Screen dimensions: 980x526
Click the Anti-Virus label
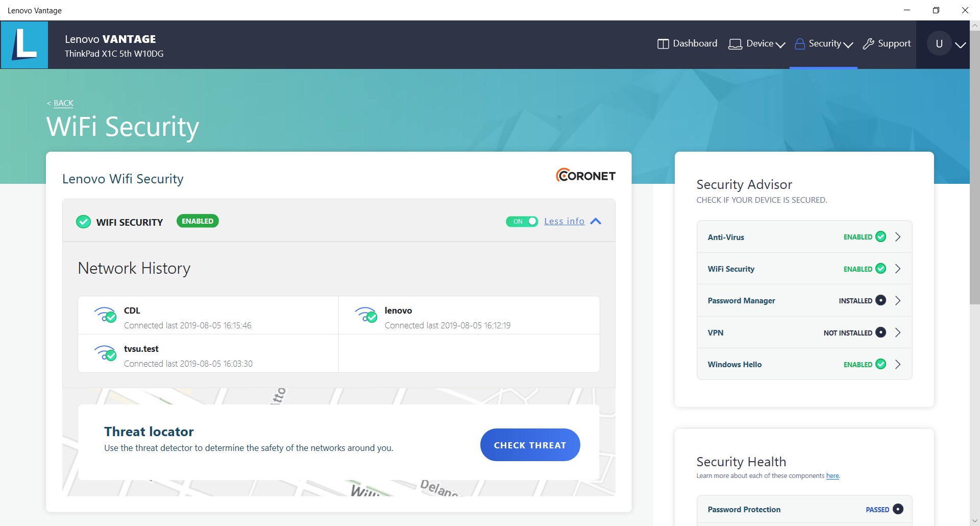[726, 237]
